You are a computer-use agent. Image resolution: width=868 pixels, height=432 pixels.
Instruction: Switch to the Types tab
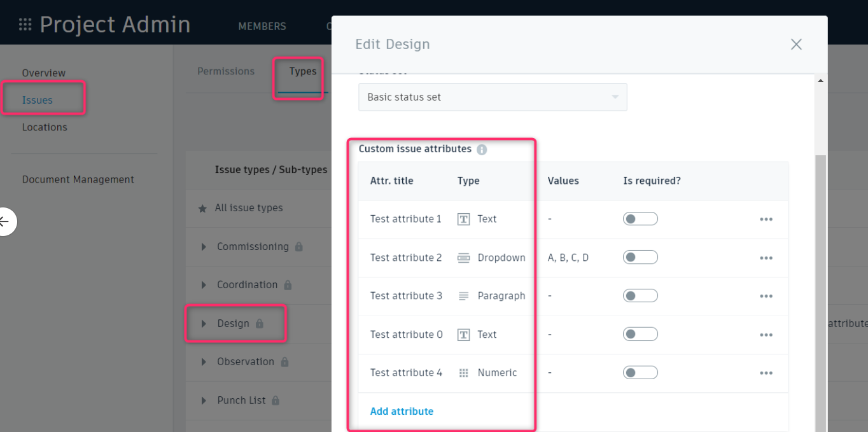click(302, 71)
